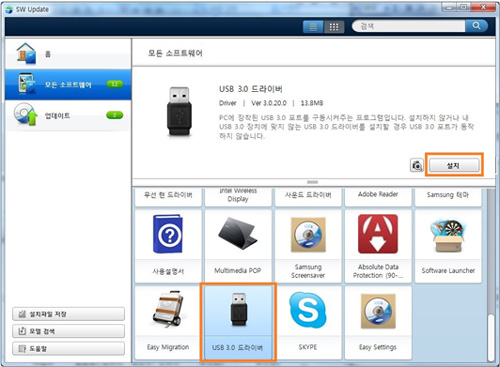
Task: Click the search magnifier button
Action: 476,26
